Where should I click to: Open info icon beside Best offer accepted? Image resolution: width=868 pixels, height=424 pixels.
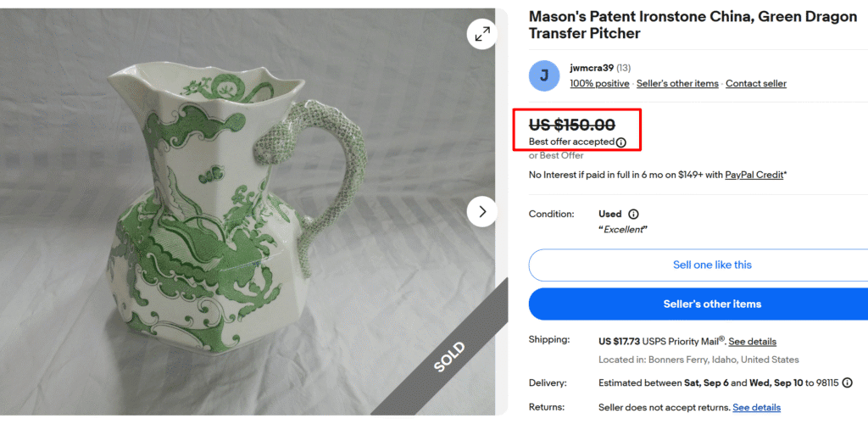click(621, 142)
